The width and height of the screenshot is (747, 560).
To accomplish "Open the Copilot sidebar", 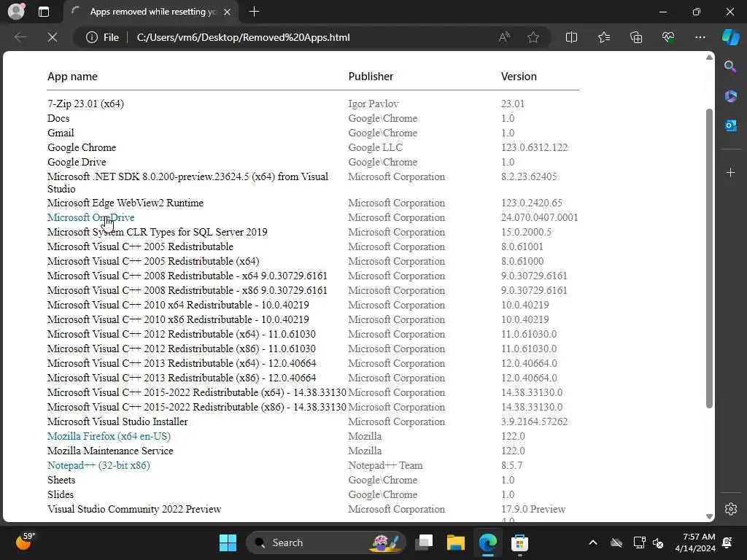I will click(x=730, y=37).
